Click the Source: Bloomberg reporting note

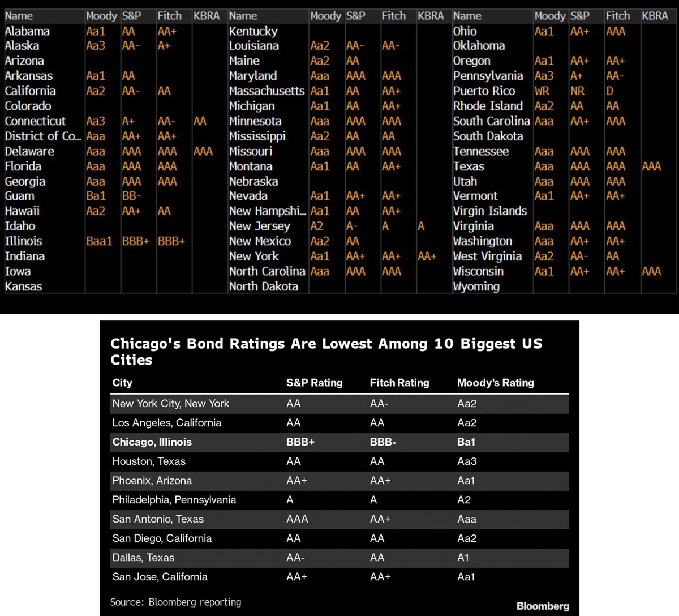click(176, 602)
